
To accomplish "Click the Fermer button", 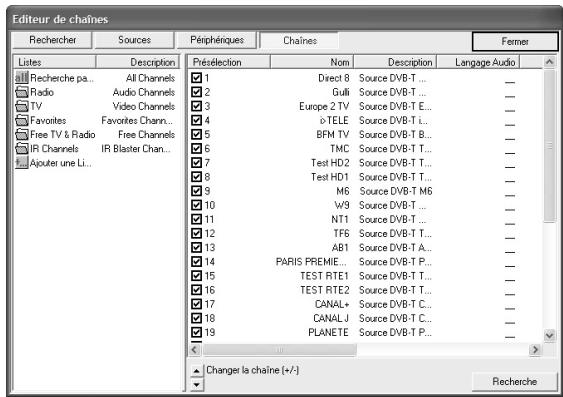I will point(515,42).
